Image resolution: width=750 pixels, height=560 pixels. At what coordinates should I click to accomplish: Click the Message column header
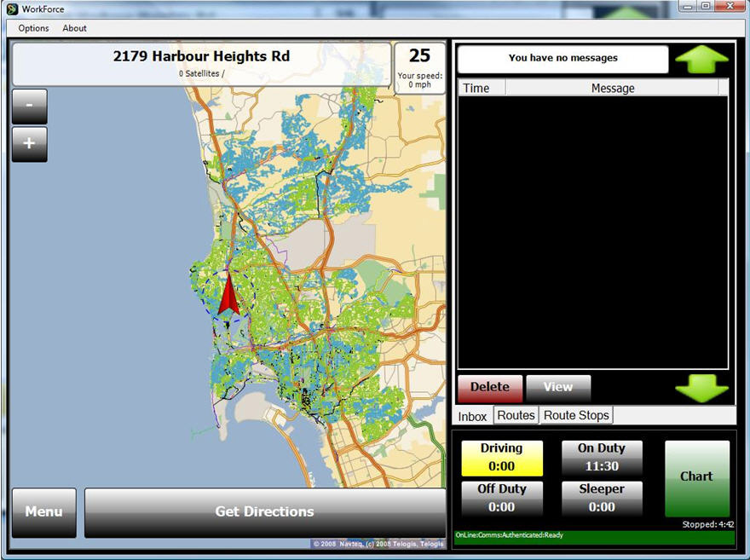click(x=612, y=89)
